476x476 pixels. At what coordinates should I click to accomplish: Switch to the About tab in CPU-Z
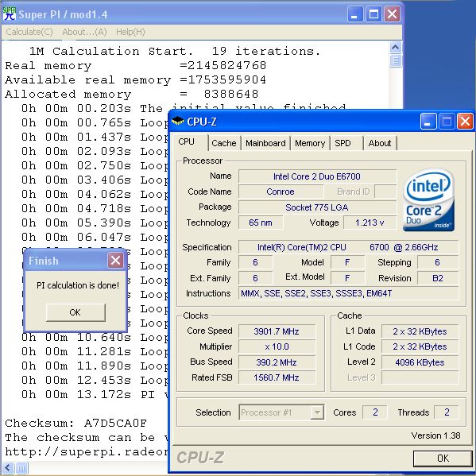tap(380, 143)
